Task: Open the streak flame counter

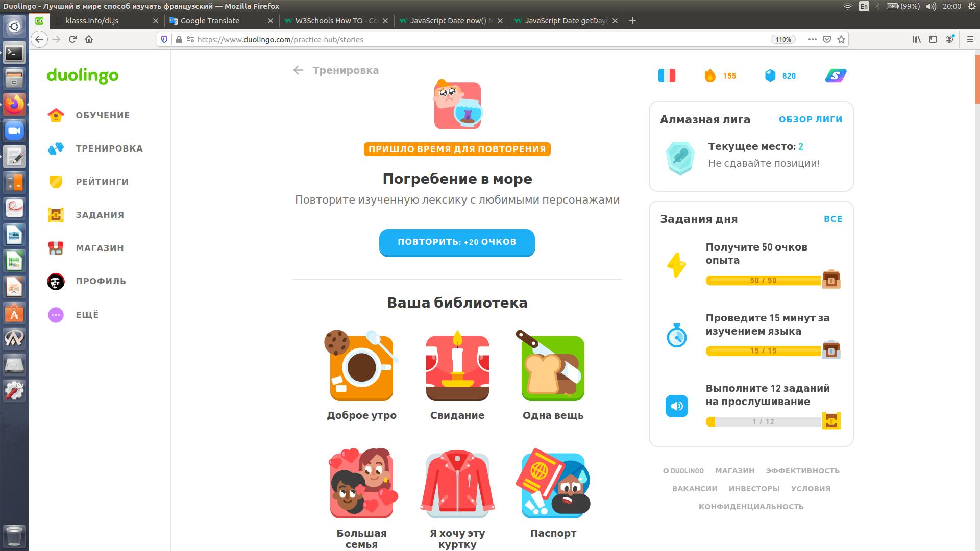Action: point(710,76)
